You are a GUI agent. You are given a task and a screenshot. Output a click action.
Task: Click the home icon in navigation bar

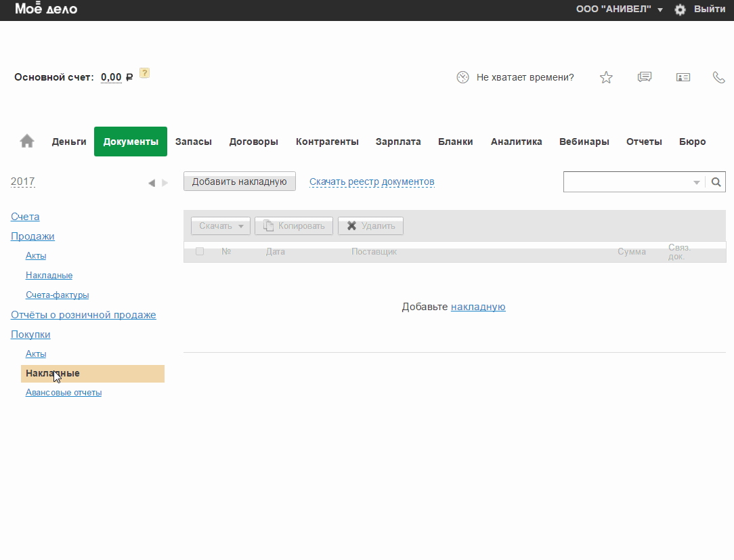pyautogui.click(x=27, y=141)
